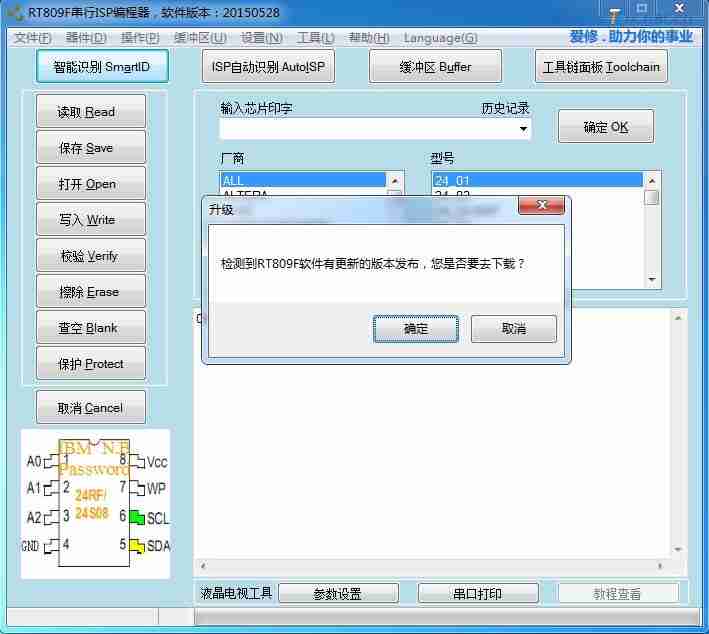Image resolution: width=709 pixels, height=634 pixels.
Task: Click the 参数设置 button
Action: 338,594
